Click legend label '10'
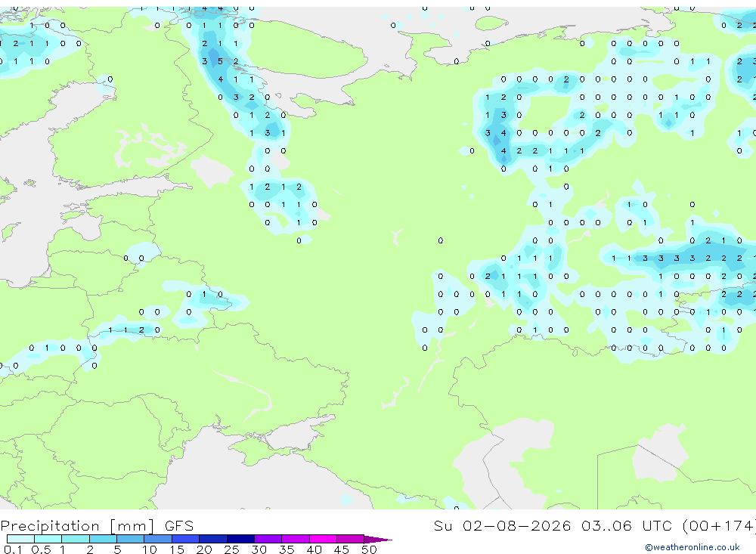This screenshot has height=554, width=756. (150, 549)
